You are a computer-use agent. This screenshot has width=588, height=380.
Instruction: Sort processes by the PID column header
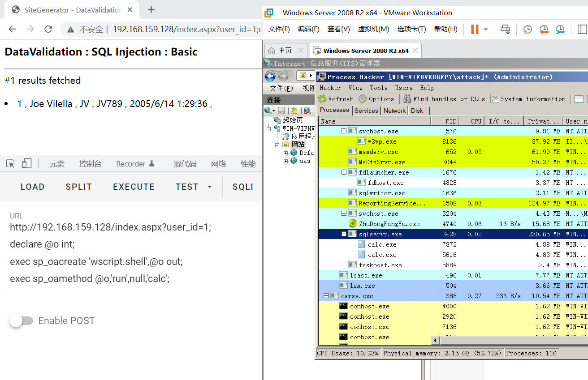click(x=445, y=121)
